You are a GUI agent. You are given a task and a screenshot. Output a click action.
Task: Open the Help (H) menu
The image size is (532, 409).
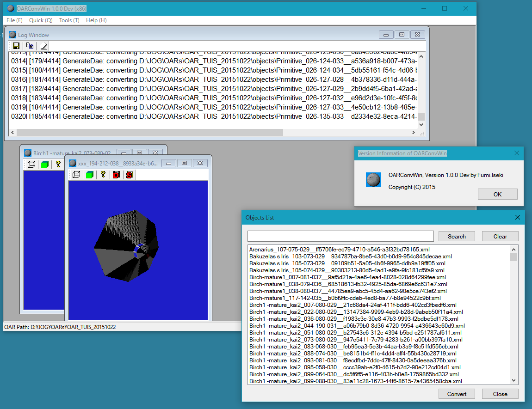96,20
